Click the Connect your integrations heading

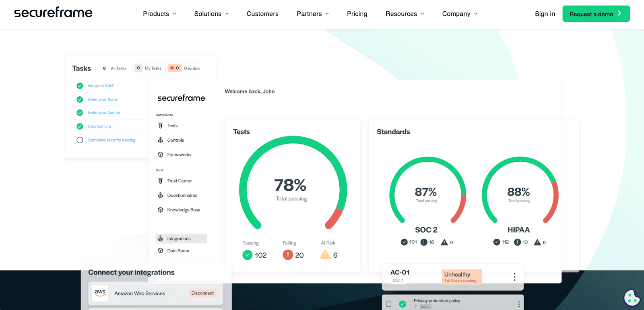pos(131,273)
